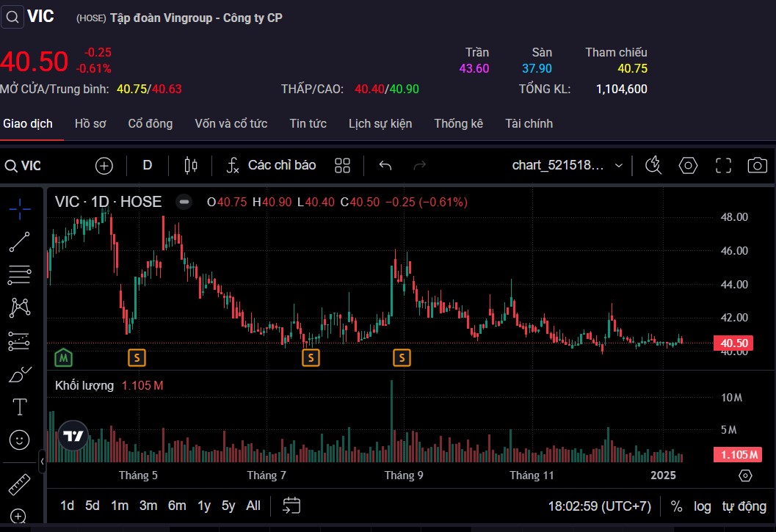This screenshot has width=776, height=532.
Task: Select the brush drawing tool
Action: (20, 375)
